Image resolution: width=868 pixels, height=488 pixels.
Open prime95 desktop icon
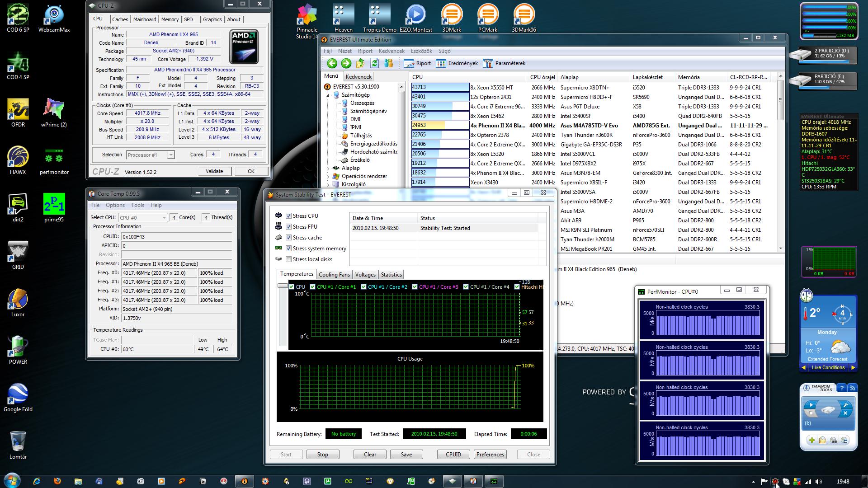54,208
